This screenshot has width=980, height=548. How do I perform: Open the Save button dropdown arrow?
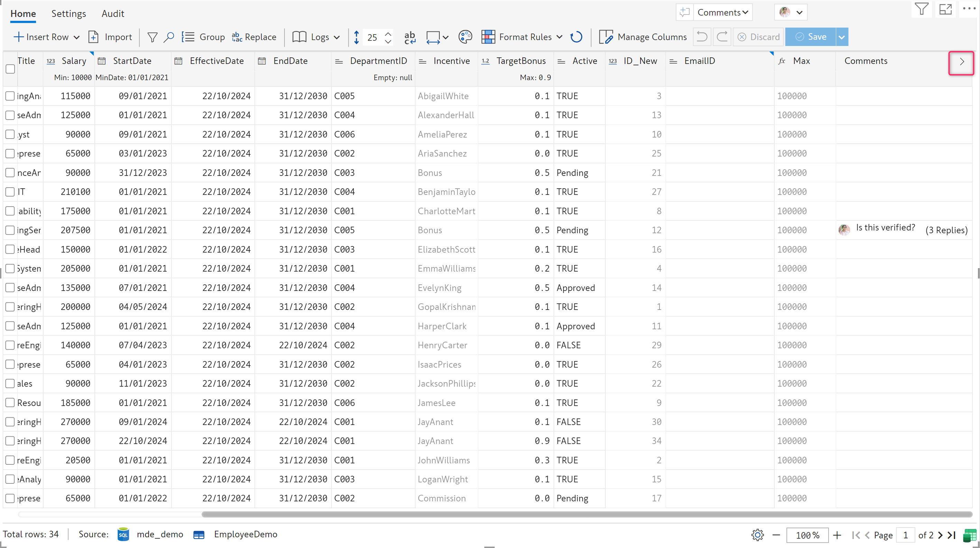(842, 37)
